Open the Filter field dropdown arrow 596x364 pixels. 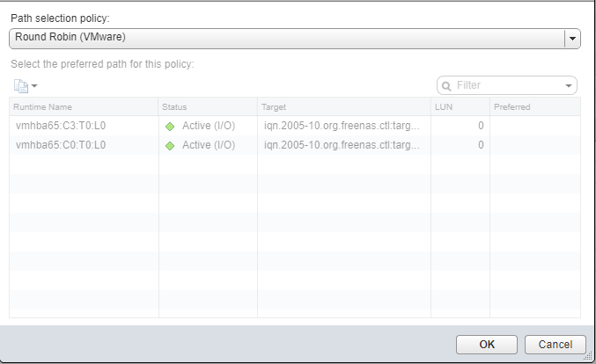[569, 86]
